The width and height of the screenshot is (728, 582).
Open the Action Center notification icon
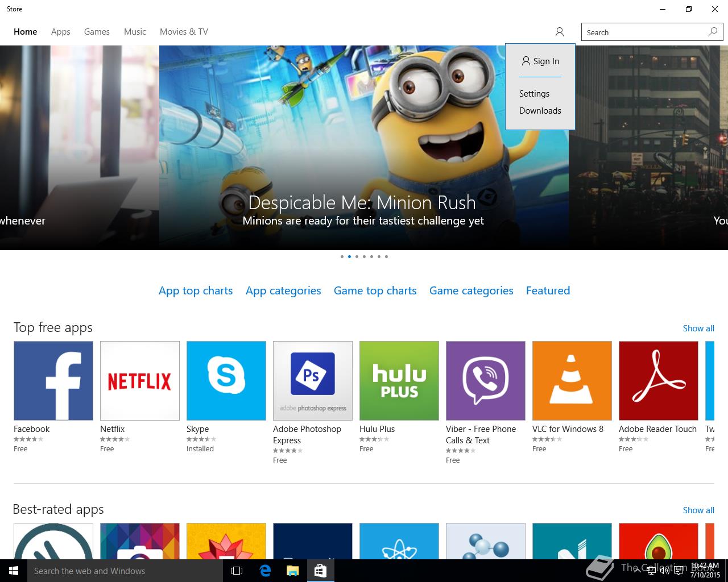[679, 571]
